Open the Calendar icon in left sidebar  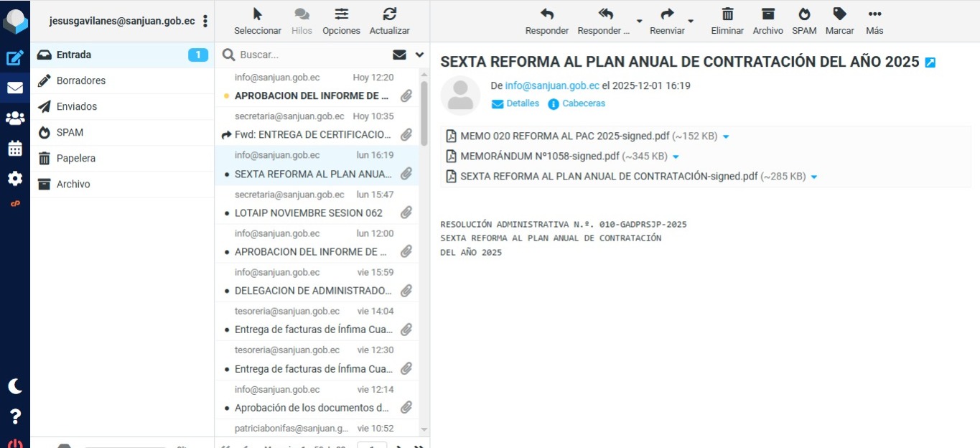pyautogui.click(x=15, y=149)
